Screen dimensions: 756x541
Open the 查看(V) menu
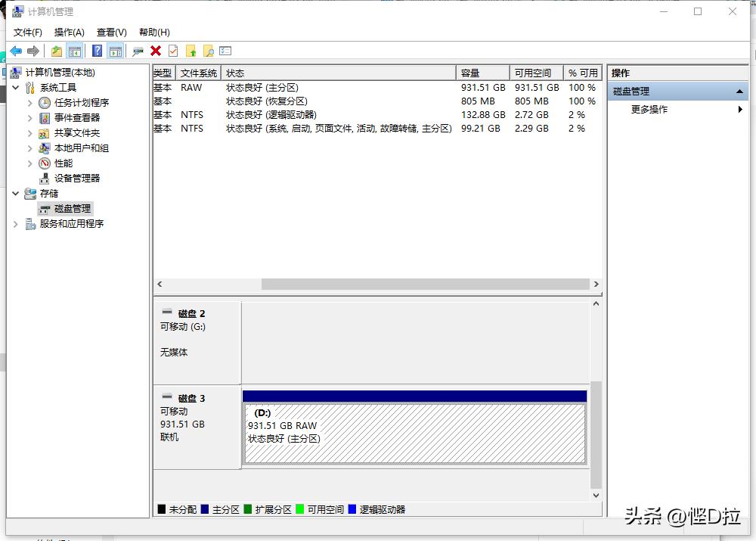[111, 32]
